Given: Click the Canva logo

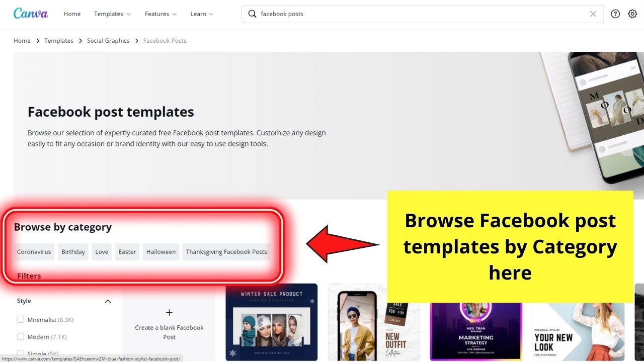Looking at the screenshot, I should click(x=30, y=14).
